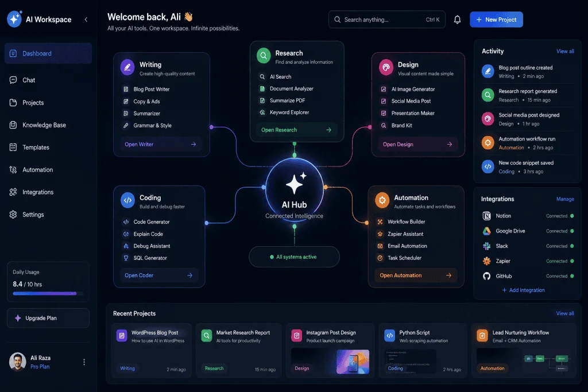588x392 pixels.
Task: Open Summarize PDF tool
Action: 283,100
